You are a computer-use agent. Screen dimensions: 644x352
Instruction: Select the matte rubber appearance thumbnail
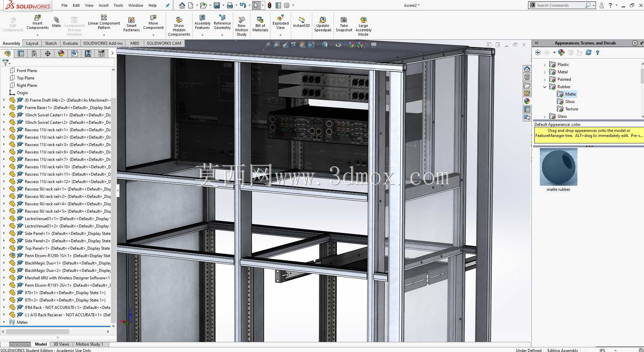pyautogui.click(x=558, y=167)
